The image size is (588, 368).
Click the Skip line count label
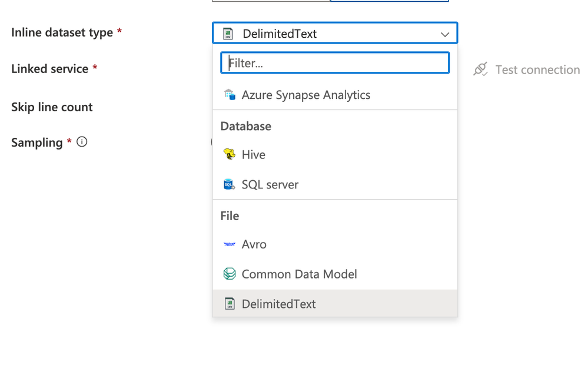pos(52,107)
